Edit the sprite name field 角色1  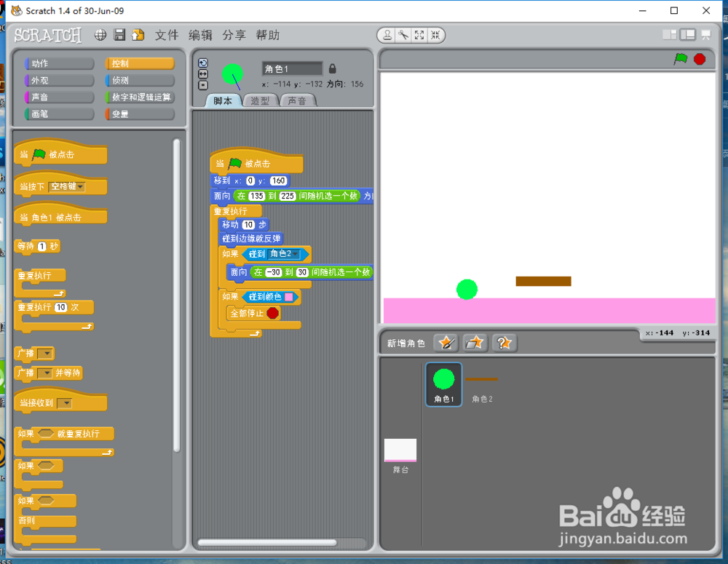[292, 68]
